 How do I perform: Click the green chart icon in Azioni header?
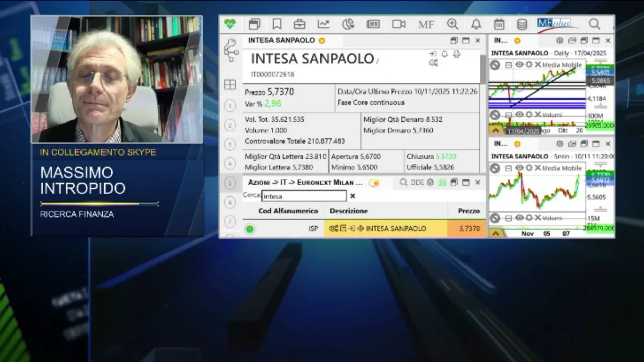pos(442,183)
